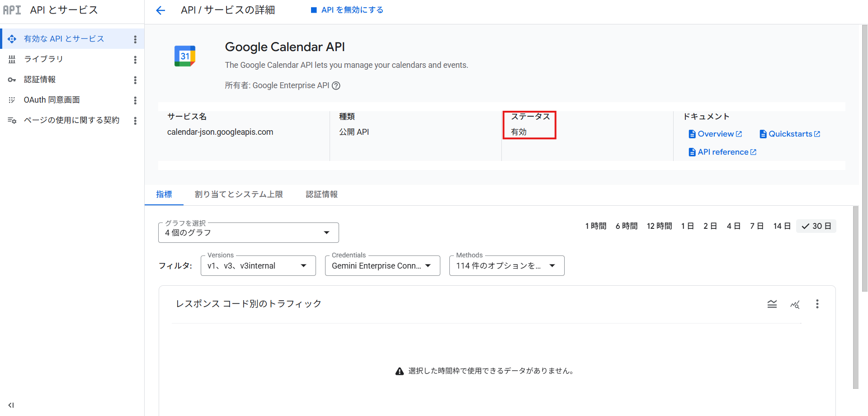Image resolution: width=868 pixels, height=416 pixels.
Task: Open ライブラリ in sidebar
Action: [43, 59]
